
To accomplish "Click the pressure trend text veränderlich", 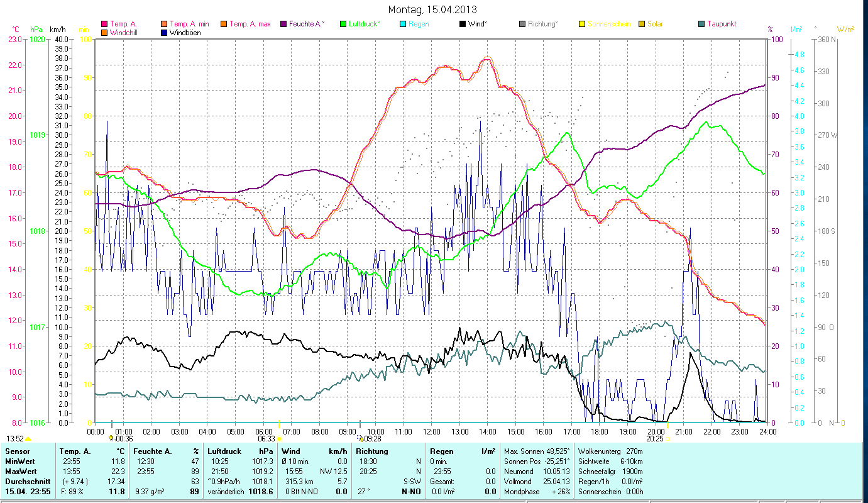I will pyautogui.click(x=225, y=491).
